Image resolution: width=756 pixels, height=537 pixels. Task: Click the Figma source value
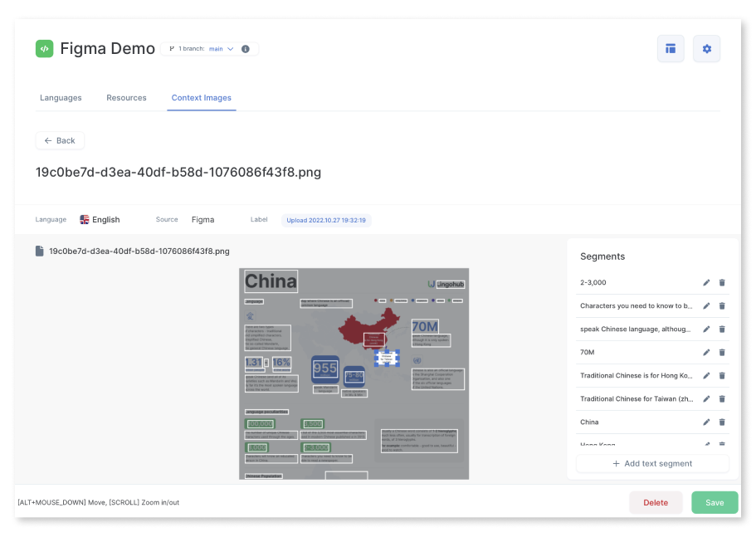pyautogui.click(x=202, y=220)
